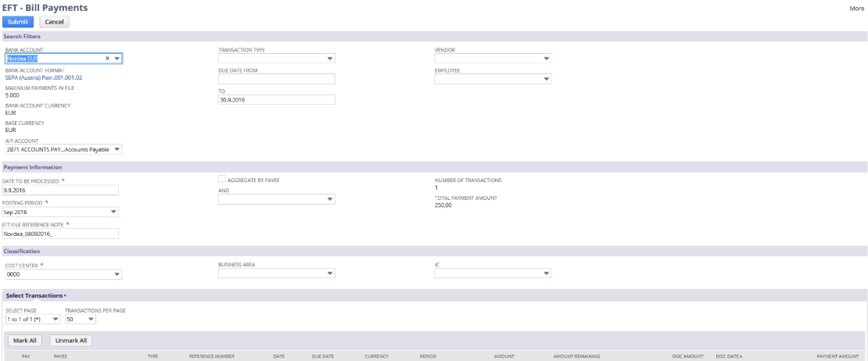
Task: Open the Cost Center dropdown
Action: 117,274
